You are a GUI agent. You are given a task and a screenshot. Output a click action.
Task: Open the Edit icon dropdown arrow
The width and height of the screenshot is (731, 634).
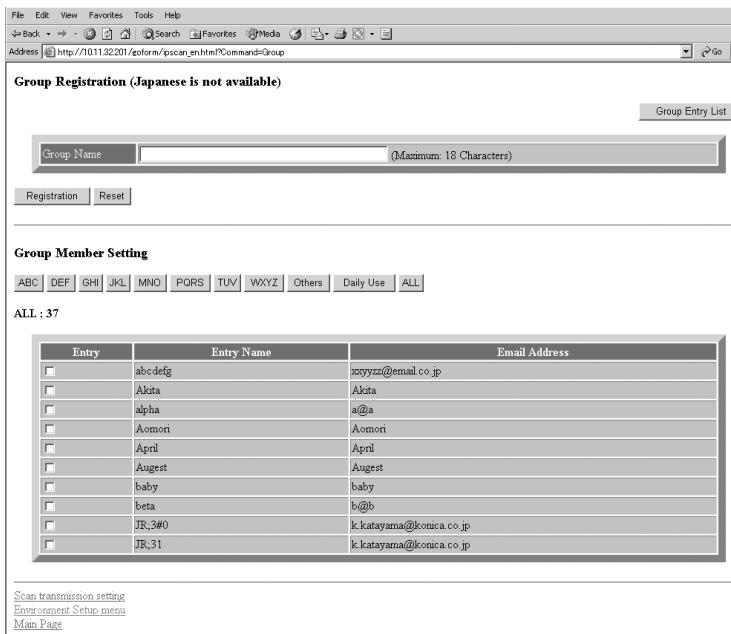(372, 34)
